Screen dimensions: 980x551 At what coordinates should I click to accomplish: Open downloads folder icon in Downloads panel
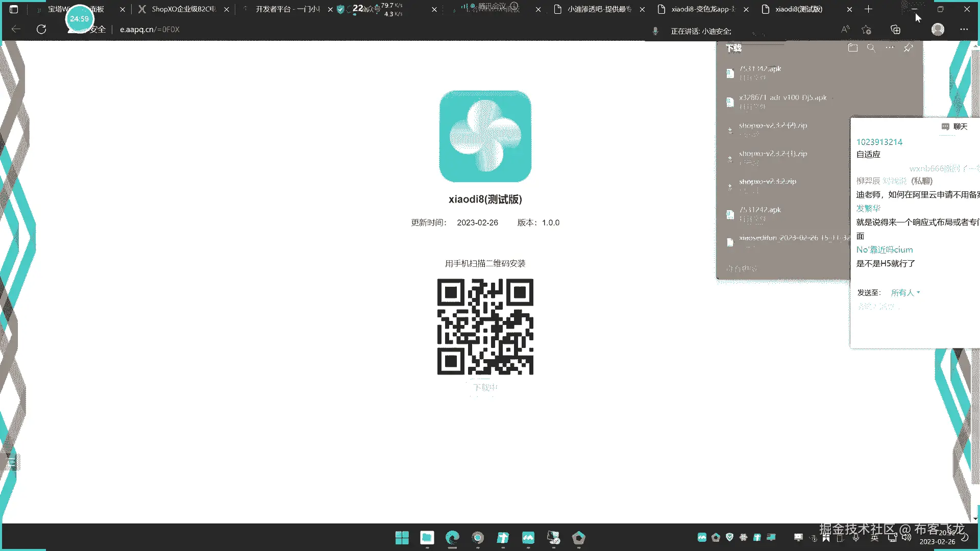click(852, 47)
